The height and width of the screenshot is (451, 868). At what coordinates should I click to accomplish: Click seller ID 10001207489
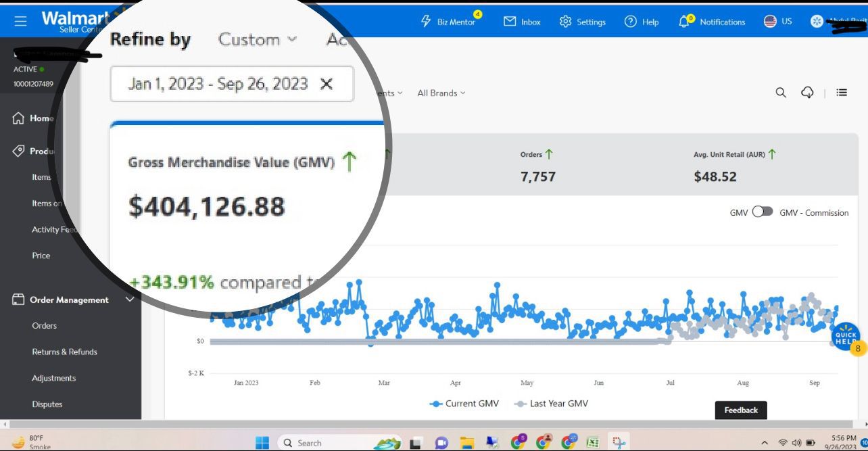(33, 84)
